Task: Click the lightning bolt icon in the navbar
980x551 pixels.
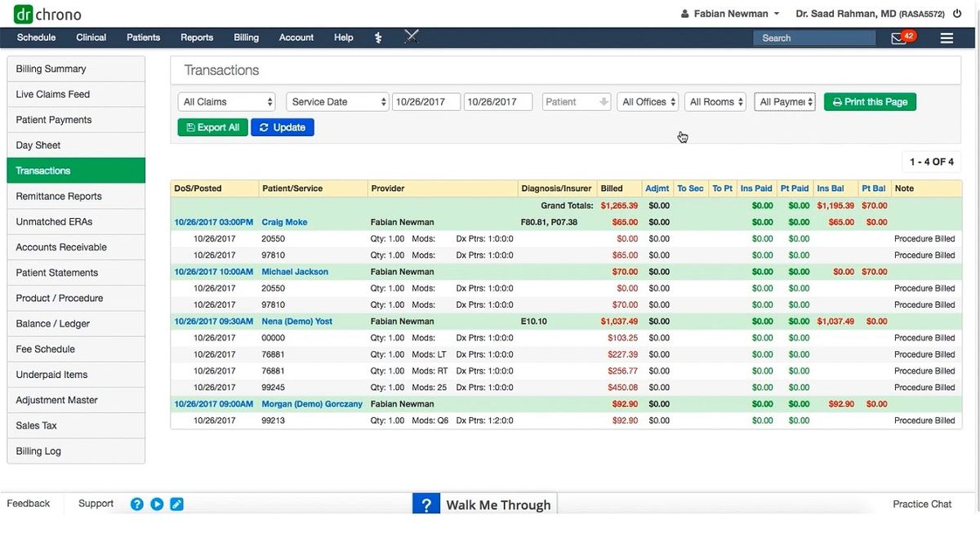Action: pyautogui.click(x=377, y=37)
